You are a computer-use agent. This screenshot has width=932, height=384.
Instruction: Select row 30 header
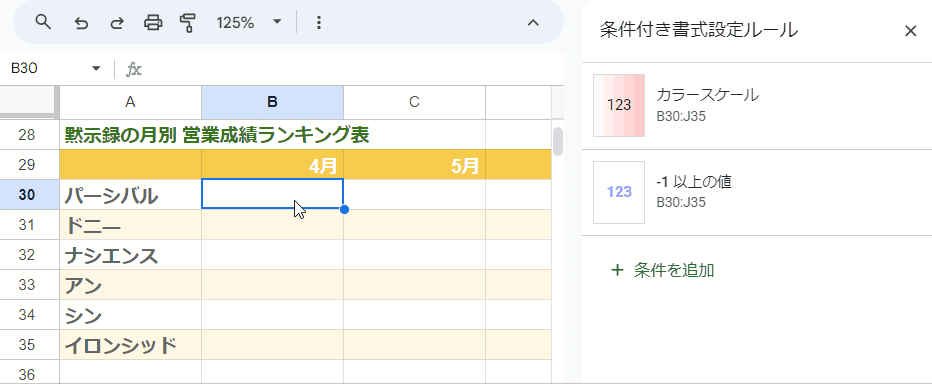(29, 194)
